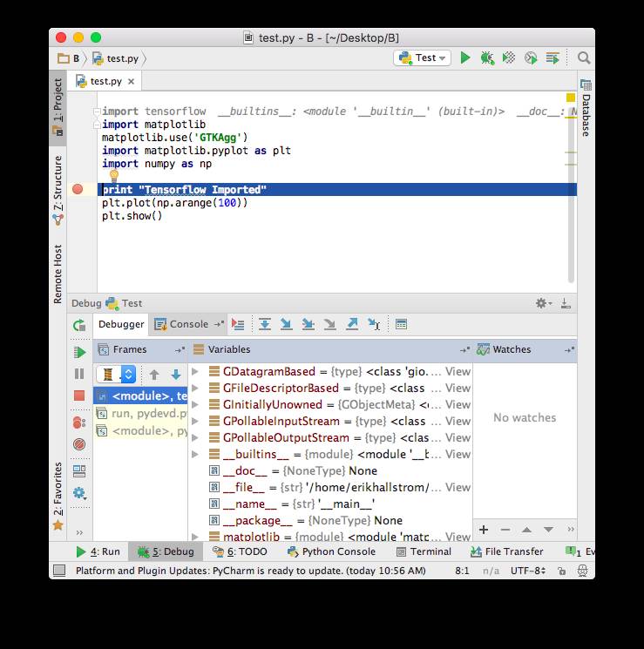Image resolution: width=644 pixels, height=649 pixels.
Task: Toggle Mute Breakpoints in debug sidebar
Action: [79, 444]
